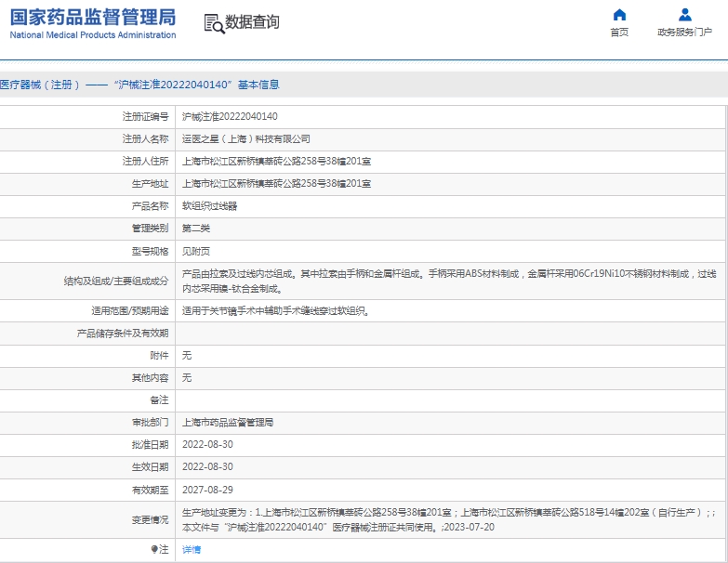Click product name 软组织过线器

coord(209,205)
